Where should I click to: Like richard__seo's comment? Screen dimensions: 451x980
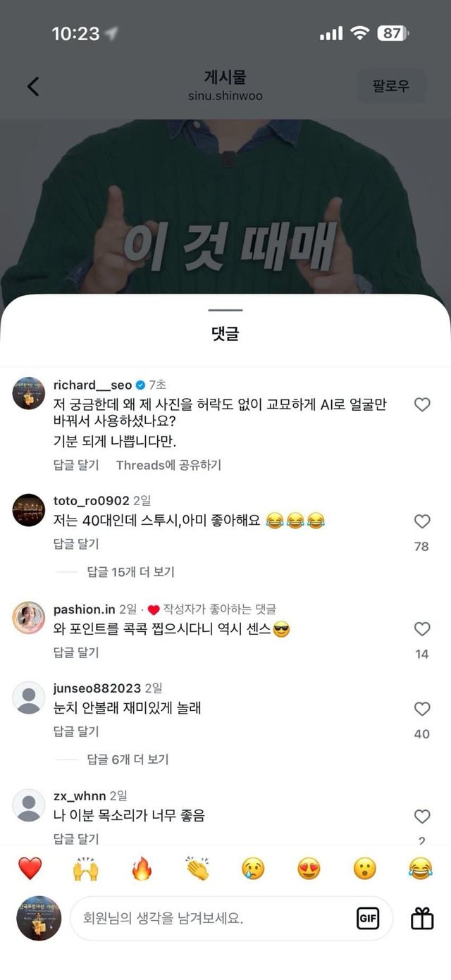[x=422, y=404]
